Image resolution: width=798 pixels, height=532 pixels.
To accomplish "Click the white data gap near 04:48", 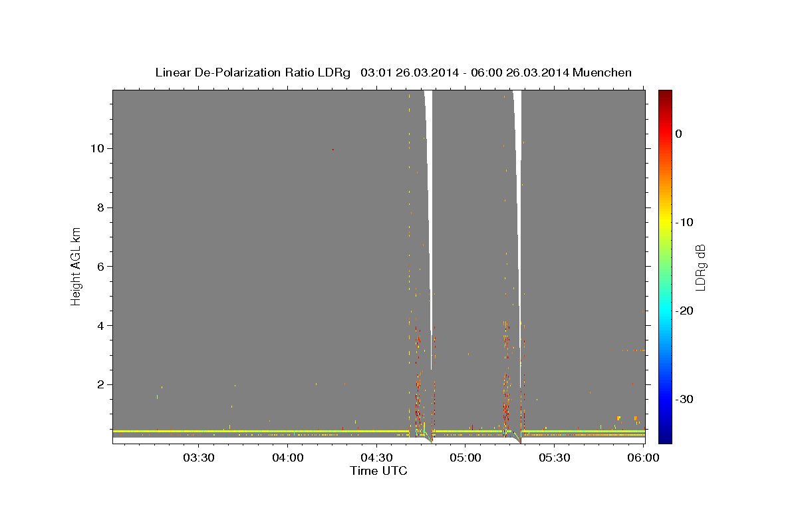I will [428, 199].
